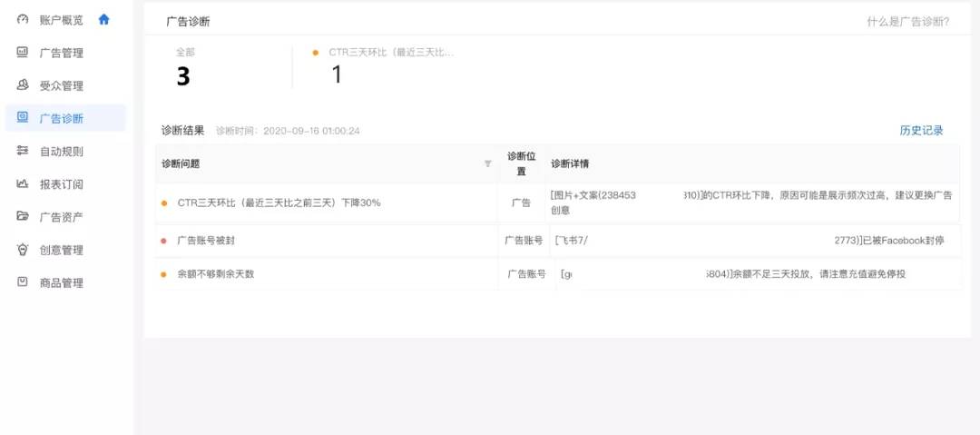Image resolution: width=980 pixels, height=435 pixels.
Task: Open 历史记录 history link
Action: click(x=921, y=130)
